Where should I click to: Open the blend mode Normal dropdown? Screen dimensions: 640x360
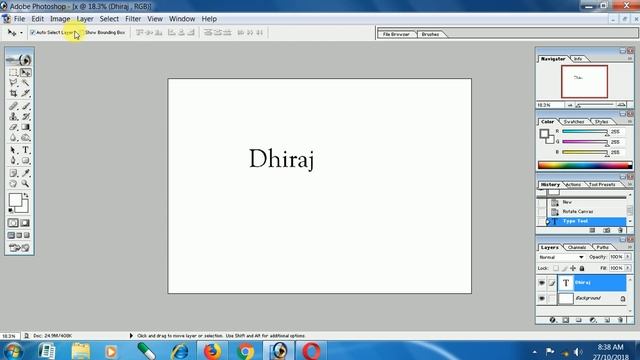pos(562,257)
